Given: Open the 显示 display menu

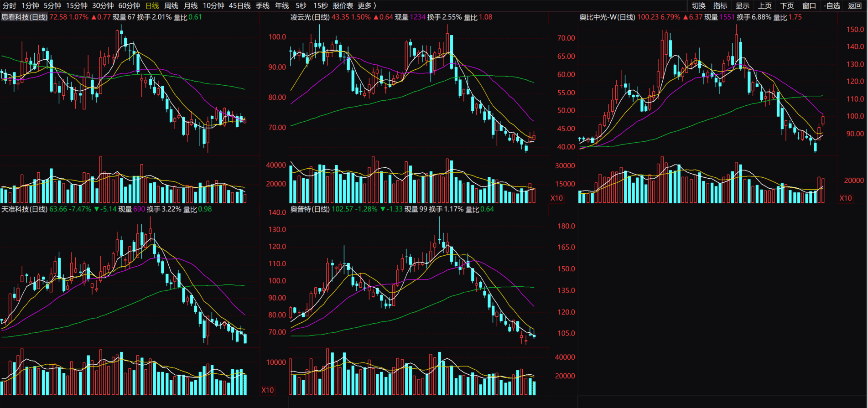Looking at the screenshot, I should (743, 5).
